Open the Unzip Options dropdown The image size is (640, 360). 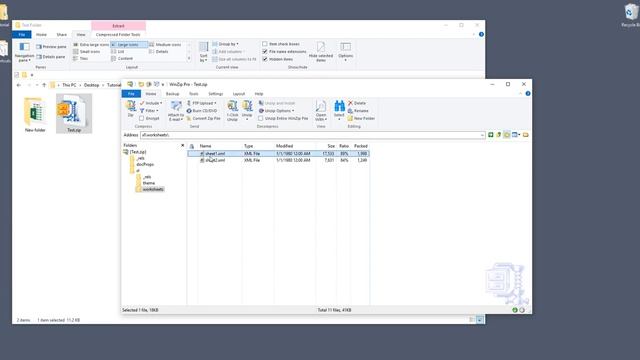(x=276, y=111)
